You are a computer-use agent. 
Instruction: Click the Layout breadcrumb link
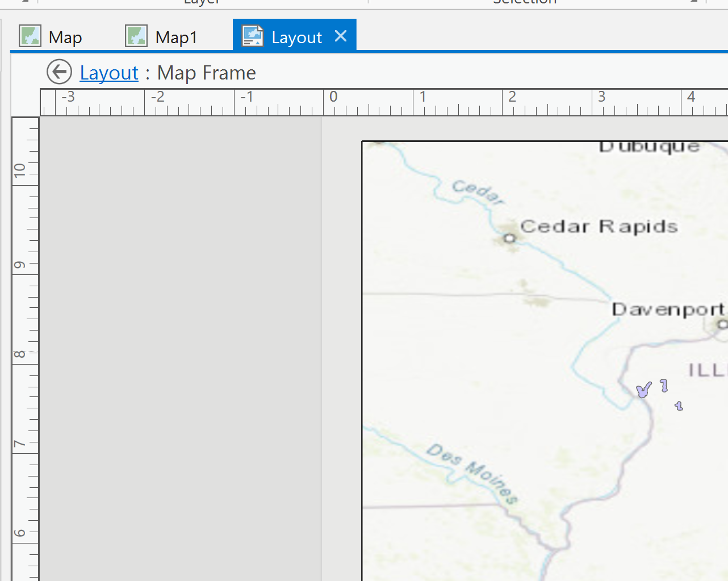point(108,73)
